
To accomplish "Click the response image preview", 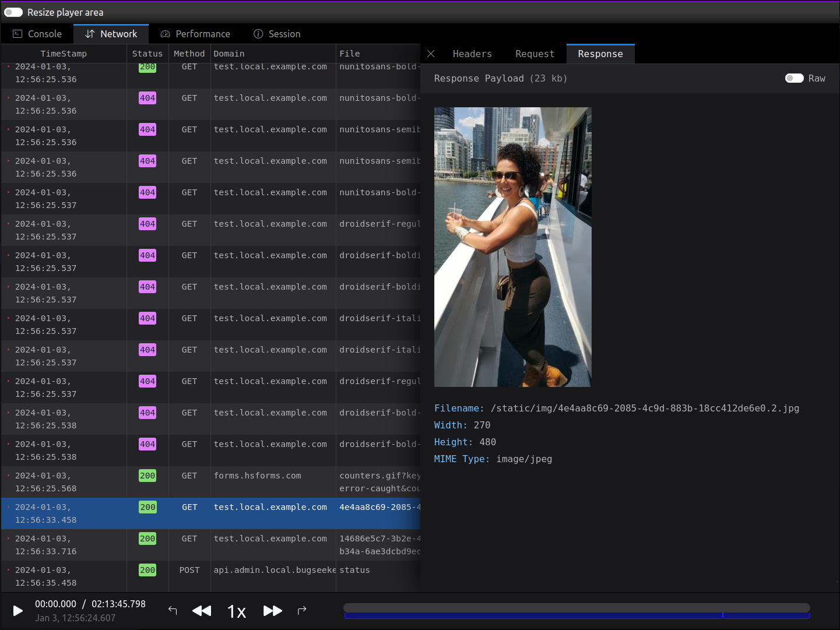I will pyautogui.click(x=512, y=247).
